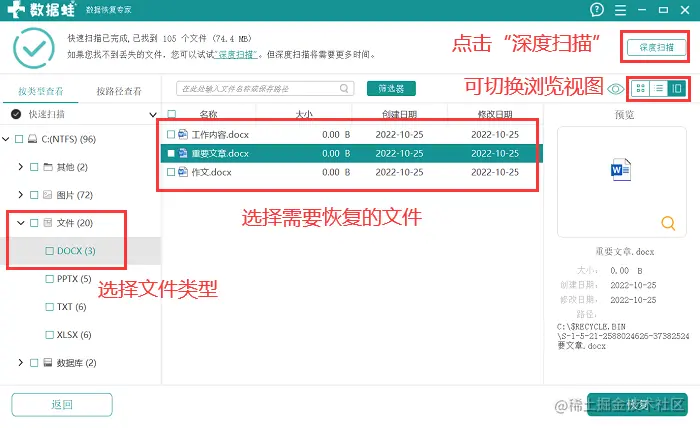This screenshot has width=700, height=428.
Task: Sort by 大小 column header
Action: pyautogui.click(x=304, y=114)
